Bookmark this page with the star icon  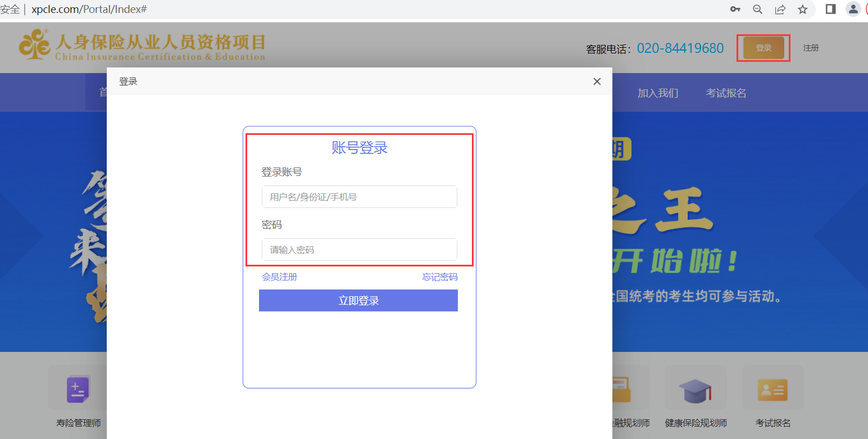pyautogui.click(x=803, y=9)
